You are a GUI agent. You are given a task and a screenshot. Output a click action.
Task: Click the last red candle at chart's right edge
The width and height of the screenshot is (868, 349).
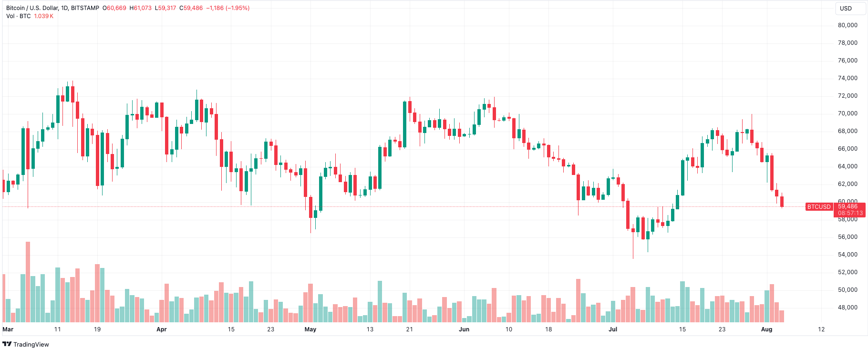782,201
